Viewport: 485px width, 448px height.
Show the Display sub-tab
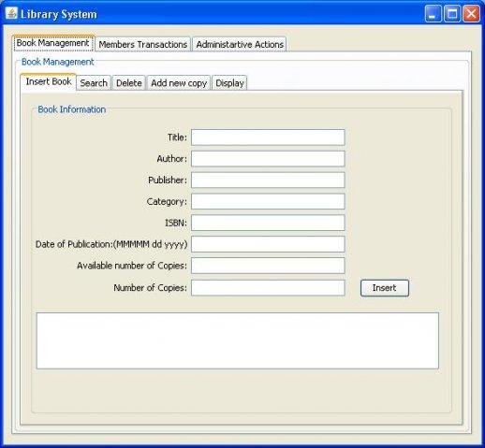[x=229, y=83]
